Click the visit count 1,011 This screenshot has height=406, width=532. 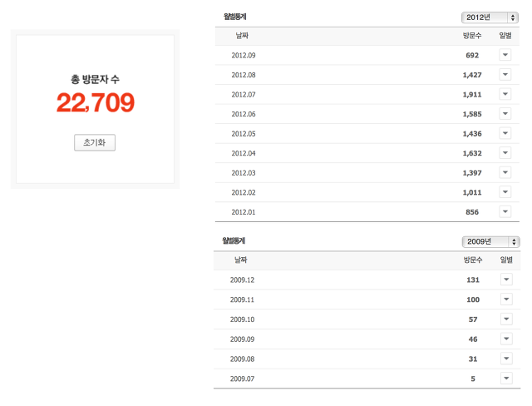472,192
